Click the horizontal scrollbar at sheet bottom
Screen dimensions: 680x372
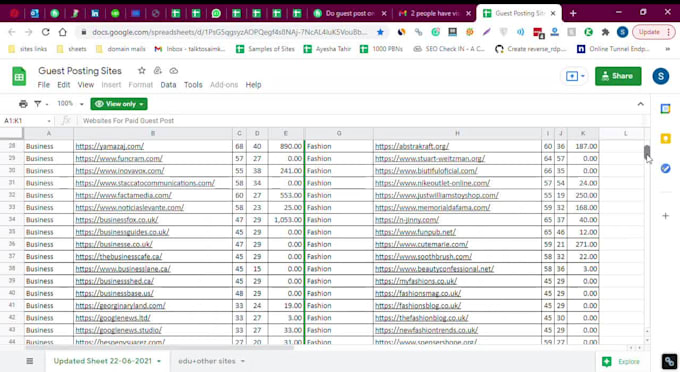pyautogui.click(x=160, y=348)
